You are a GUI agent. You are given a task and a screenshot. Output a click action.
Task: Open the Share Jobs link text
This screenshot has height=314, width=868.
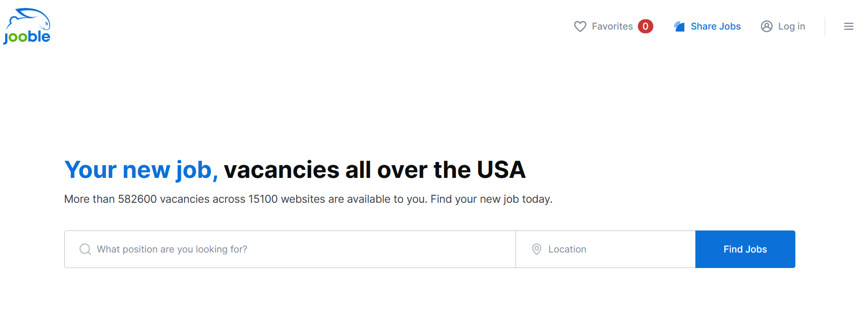715,27
